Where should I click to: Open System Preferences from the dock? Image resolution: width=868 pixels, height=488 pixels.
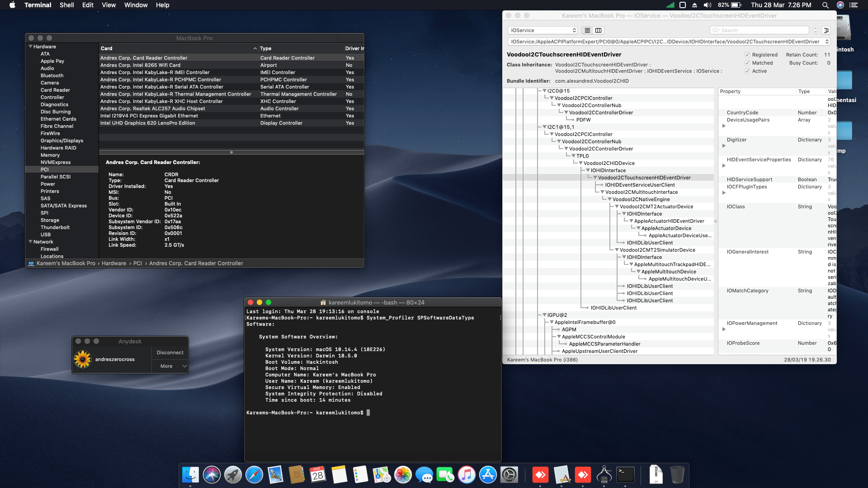(x=509, y=475)
